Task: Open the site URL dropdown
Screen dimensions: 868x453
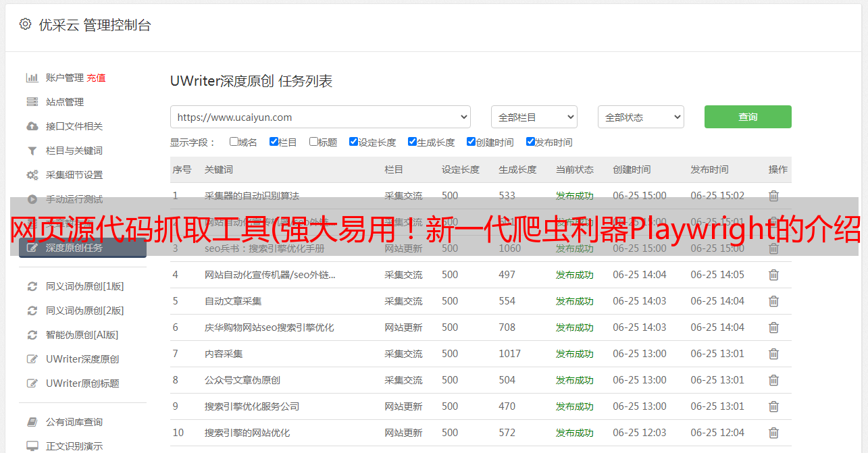Action: [x=320, y=117]
